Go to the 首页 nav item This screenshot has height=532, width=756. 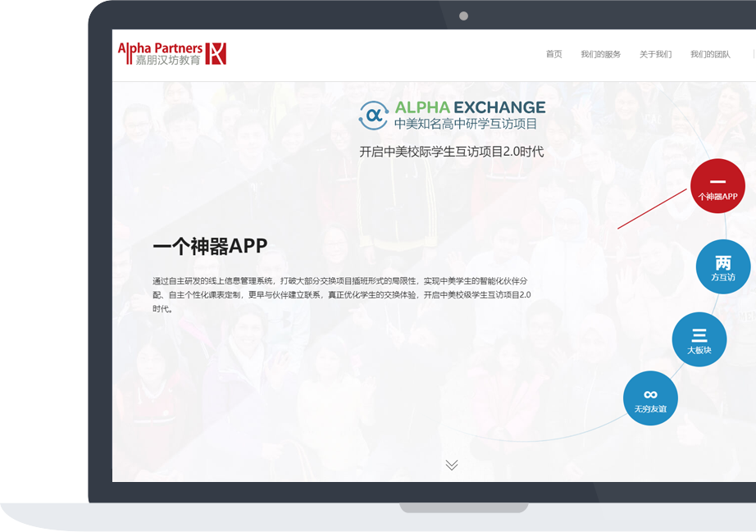[x=554, y=54]
